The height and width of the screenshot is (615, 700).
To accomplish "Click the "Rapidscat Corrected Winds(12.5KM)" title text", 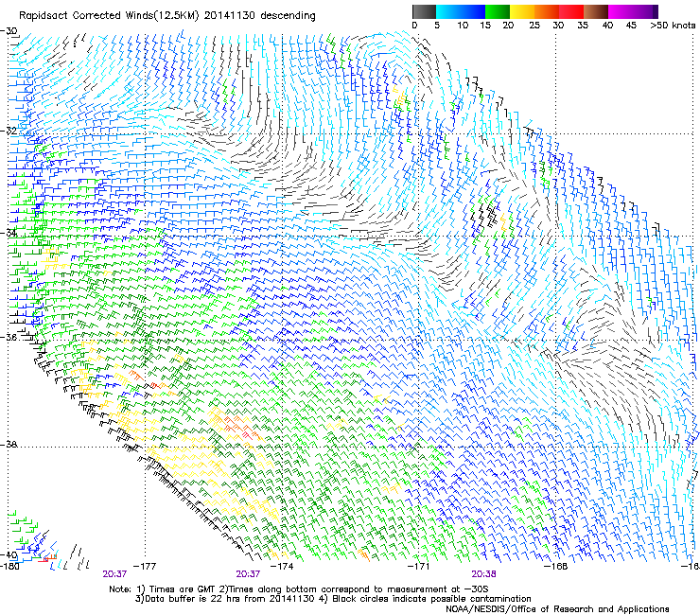I will (109, 16).
